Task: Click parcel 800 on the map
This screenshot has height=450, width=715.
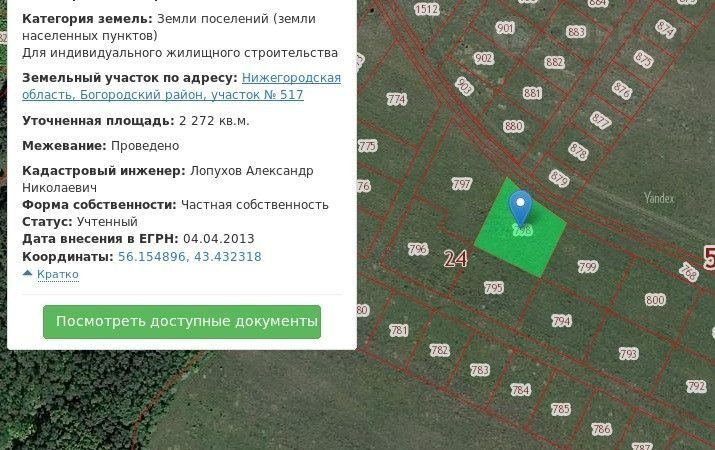Action: pos(654,300)
